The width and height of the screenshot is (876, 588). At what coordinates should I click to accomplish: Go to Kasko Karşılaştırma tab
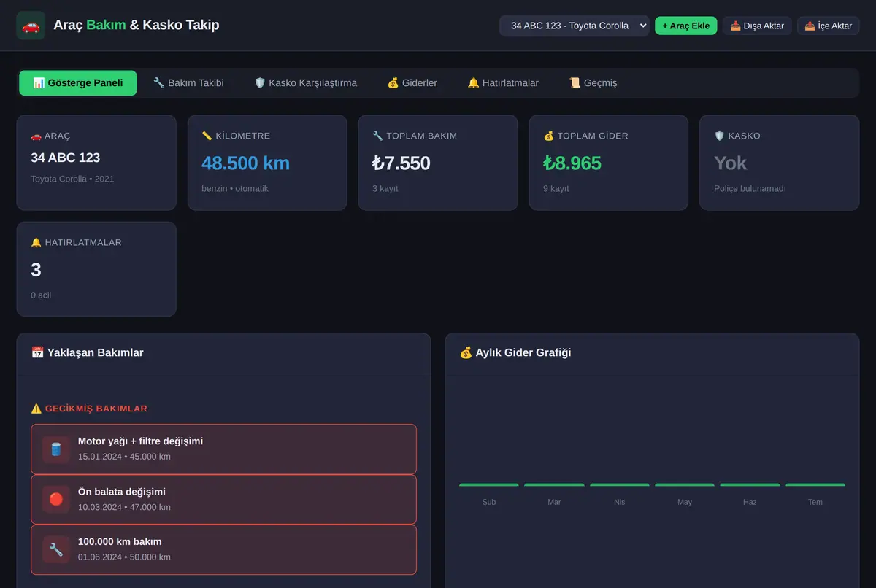tap(305, 83)
